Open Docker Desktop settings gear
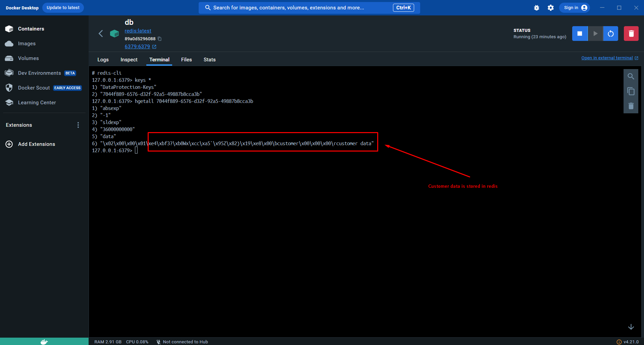 click(550, 7)
